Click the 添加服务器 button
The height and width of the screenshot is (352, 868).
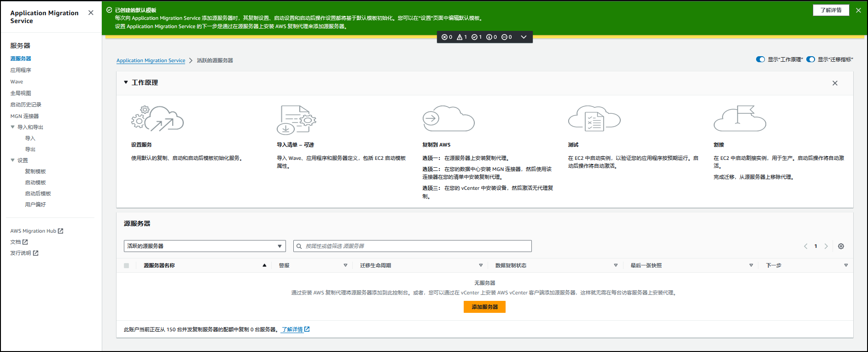pos(484,307)
